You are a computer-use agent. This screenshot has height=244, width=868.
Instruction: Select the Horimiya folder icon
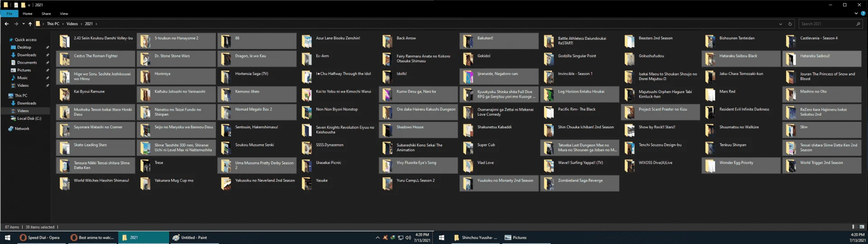pyautogui.click(x=145, y=77)
